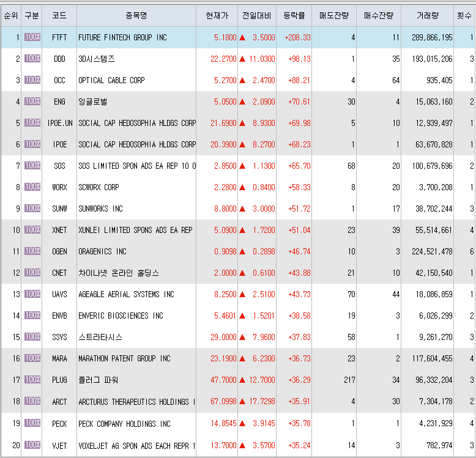The width and height of the screenshot is (476, 458).
Task: Select SCWORX CORP stock name
Action: pyautogui.click(x=99, y=188)
